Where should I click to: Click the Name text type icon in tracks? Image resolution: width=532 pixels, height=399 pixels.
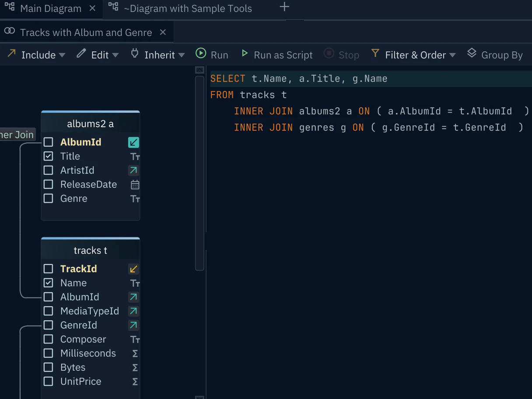pyautogui.click(x=135, y=283)
